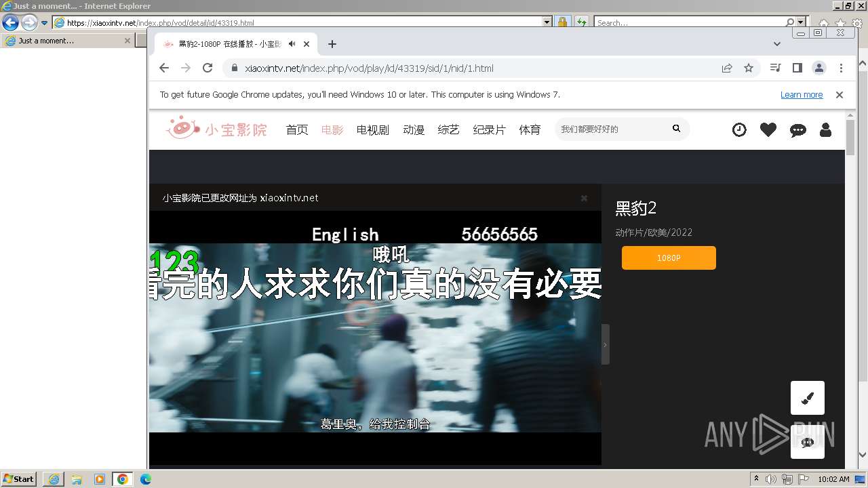
Task: Click the 动作片/欧美/2022 category text
Action: (654, 232)
